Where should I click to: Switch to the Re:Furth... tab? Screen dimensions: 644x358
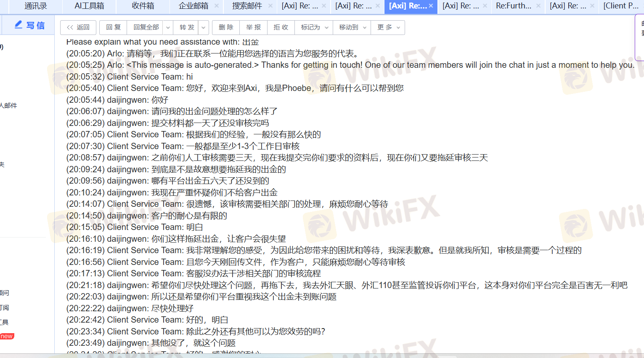point(514,6)
